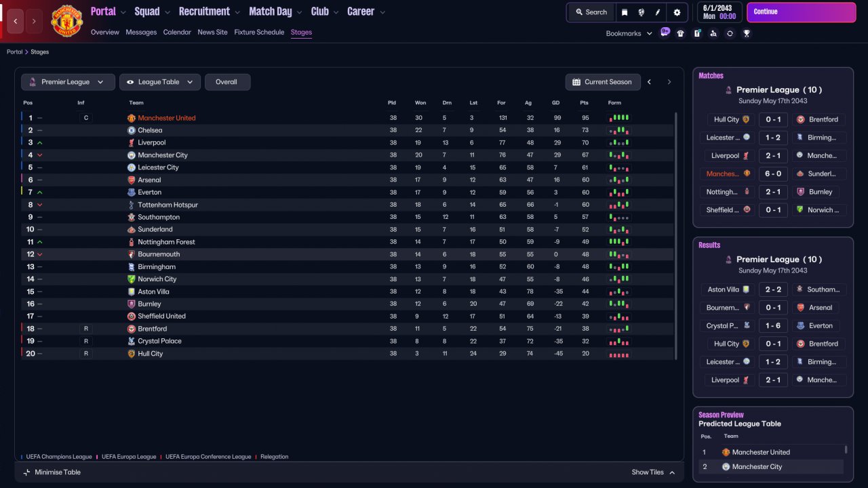Click the shirt icon in the bookmarks bar

pyautogui.click(x=681, y=33)
